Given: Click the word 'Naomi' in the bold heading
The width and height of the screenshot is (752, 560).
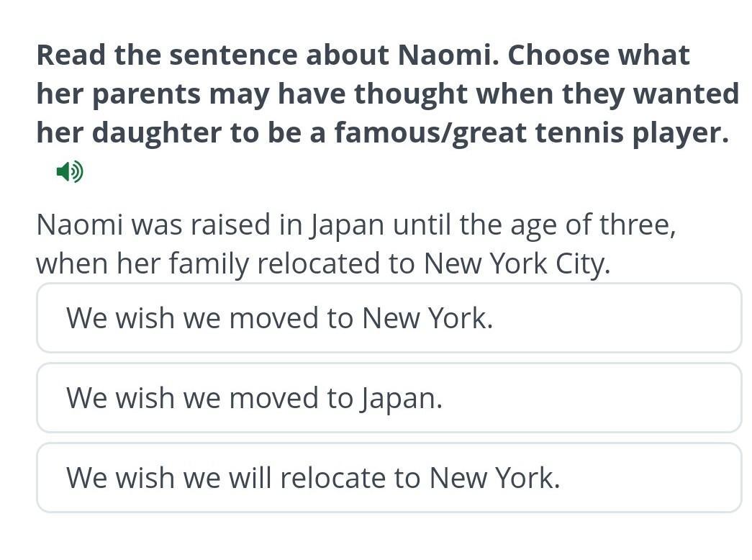Looking at the screenshot, I should [445, 54].
